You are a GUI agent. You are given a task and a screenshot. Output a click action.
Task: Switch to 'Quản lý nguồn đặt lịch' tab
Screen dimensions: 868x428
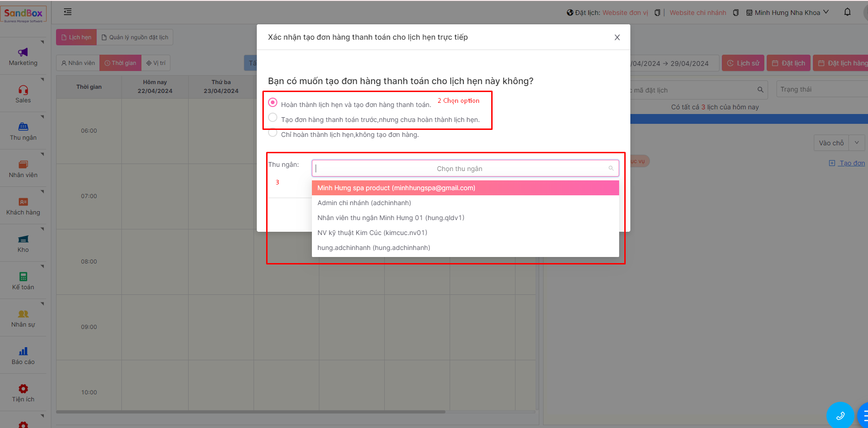[134, 37]
